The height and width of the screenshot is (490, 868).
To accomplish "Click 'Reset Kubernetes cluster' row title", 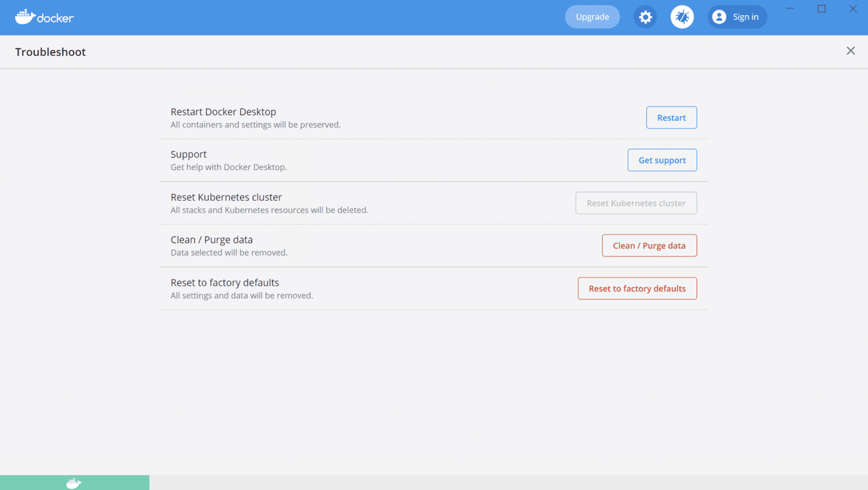I will pos(226,197).
